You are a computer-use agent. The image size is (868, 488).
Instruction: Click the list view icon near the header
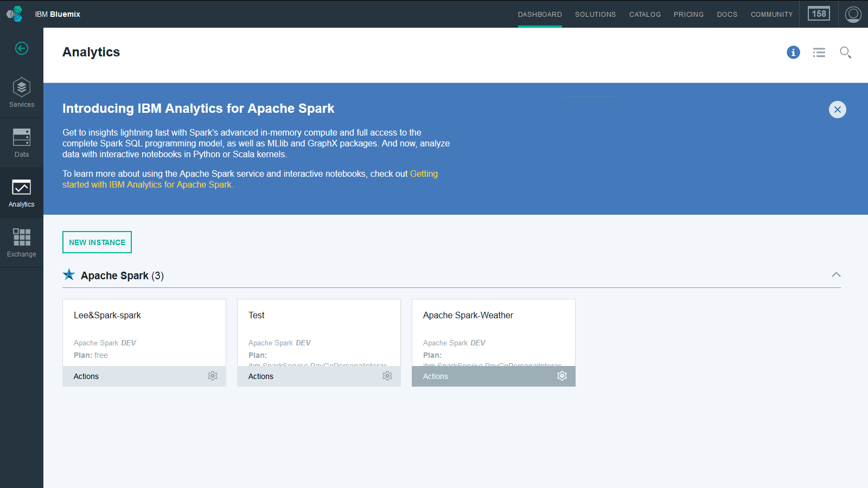pos(819,52)
